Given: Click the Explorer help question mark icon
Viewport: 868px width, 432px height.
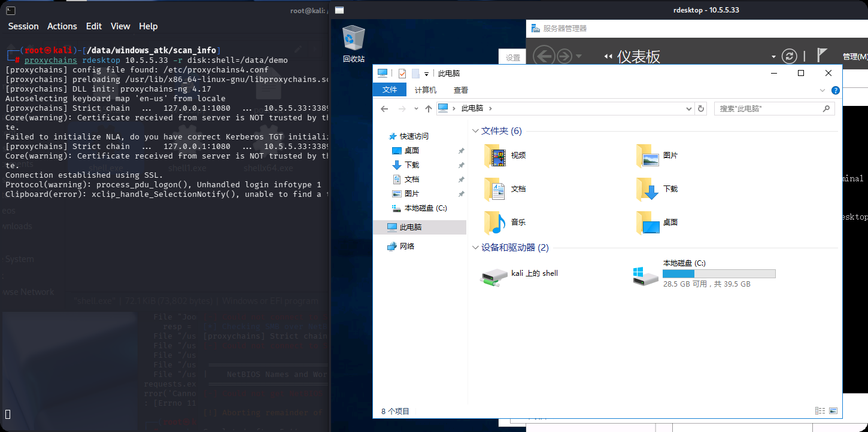Looking at the screenshot, I should pos(836,90).
